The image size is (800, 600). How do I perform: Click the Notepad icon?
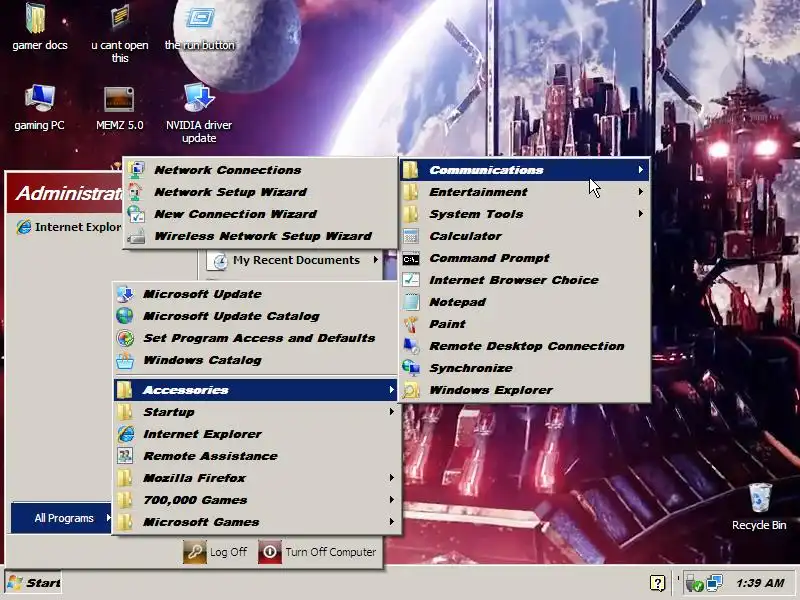pyautogui.click(x=411, y=302)
